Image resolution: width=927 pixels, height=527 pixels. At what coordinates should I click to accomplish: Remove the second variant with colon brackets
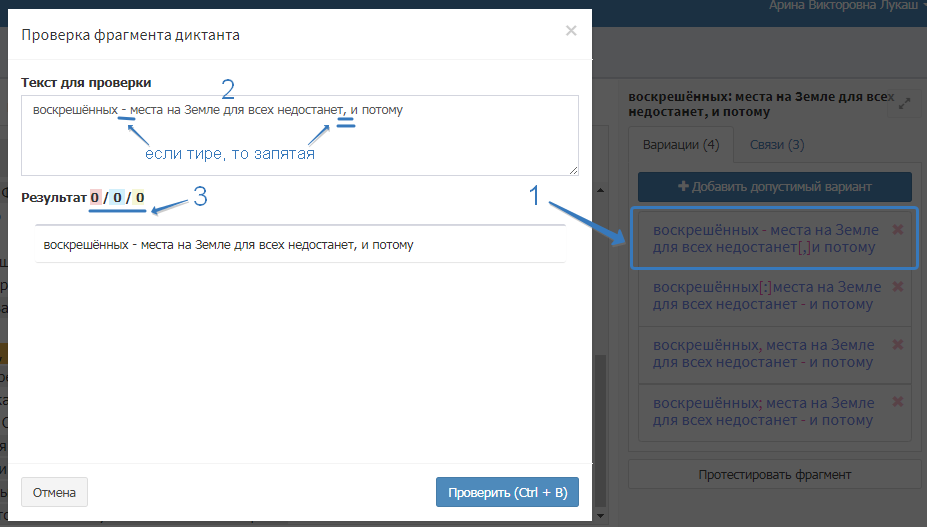pos(897,287)
